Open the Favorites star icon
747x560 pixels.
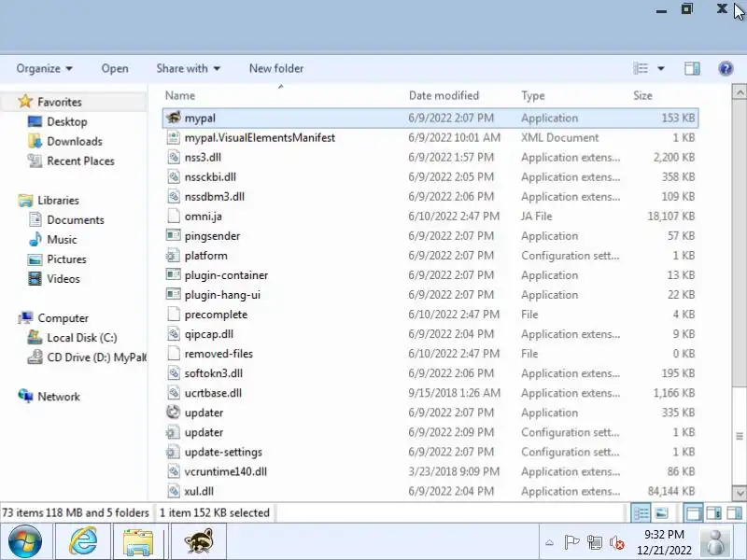coord(25,102)
